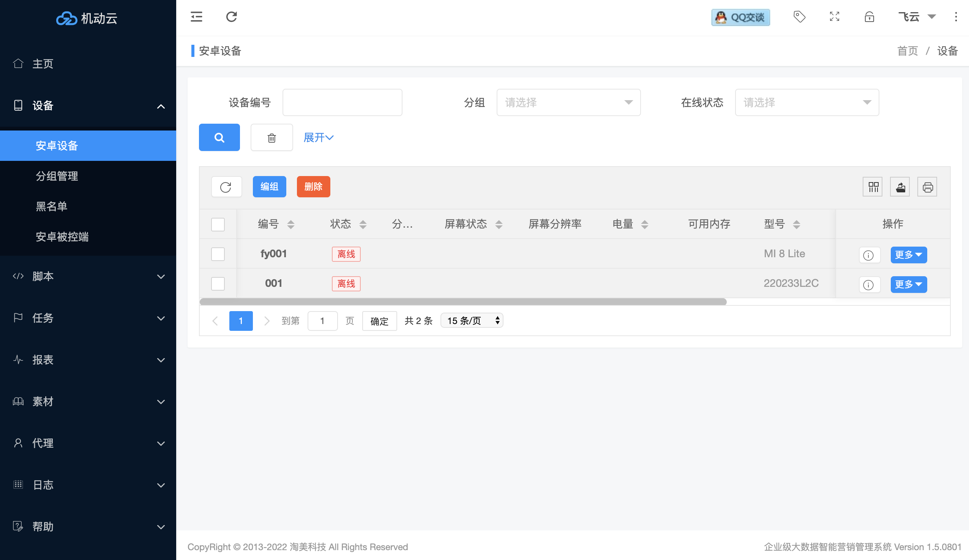Screen dimensions: 969x560
Task: Click the 屏幕分辨率 column header
Action: coord(555,224)
